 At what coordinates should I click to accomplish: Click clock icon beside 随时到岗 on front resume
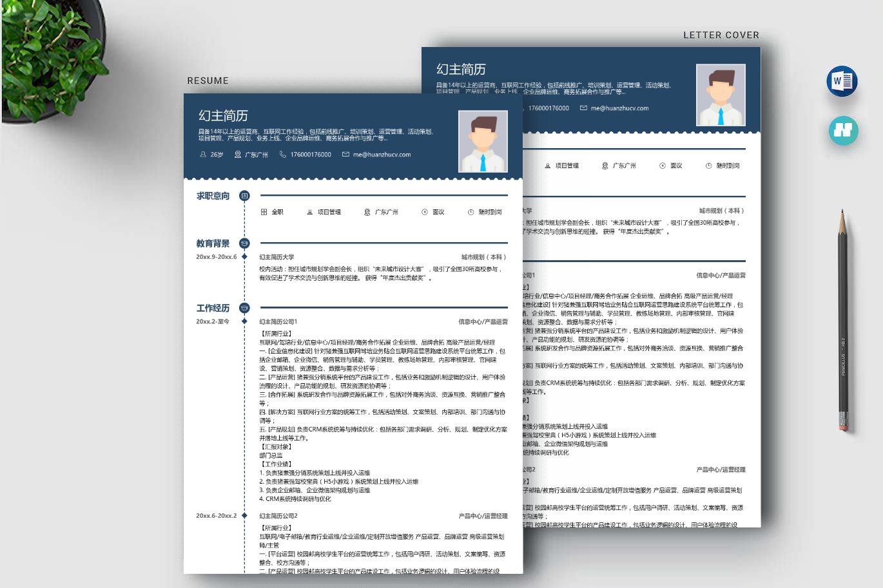click(x=471, y=212)
